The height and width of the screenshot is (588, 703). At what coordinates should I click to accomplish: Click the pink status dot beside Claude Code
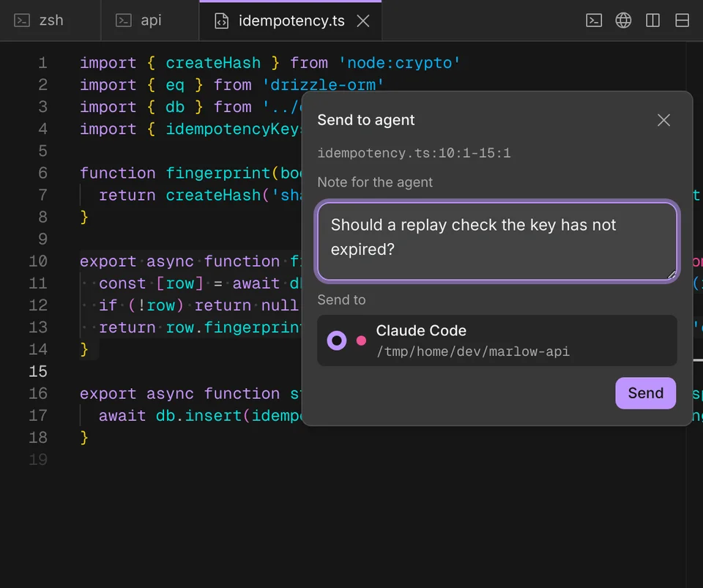pos(361,340)
